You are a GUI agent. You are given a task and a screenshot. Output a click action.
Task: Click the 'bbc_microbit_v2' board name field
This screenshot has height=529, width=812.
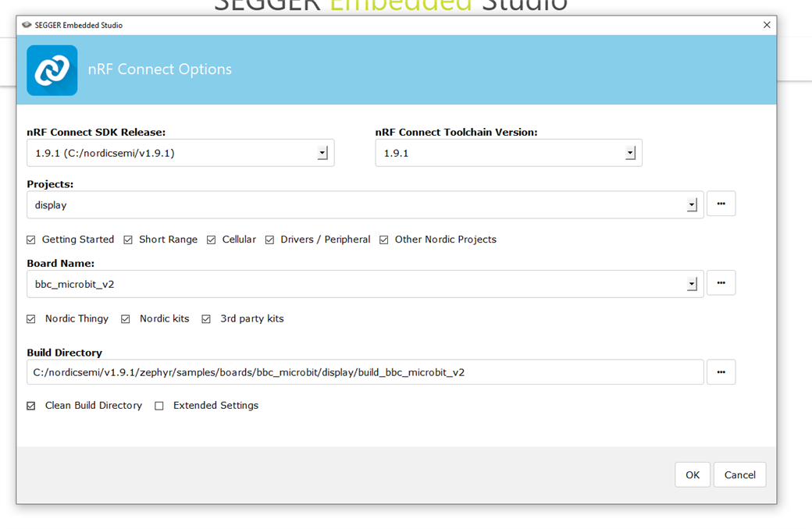click(365, 284)
